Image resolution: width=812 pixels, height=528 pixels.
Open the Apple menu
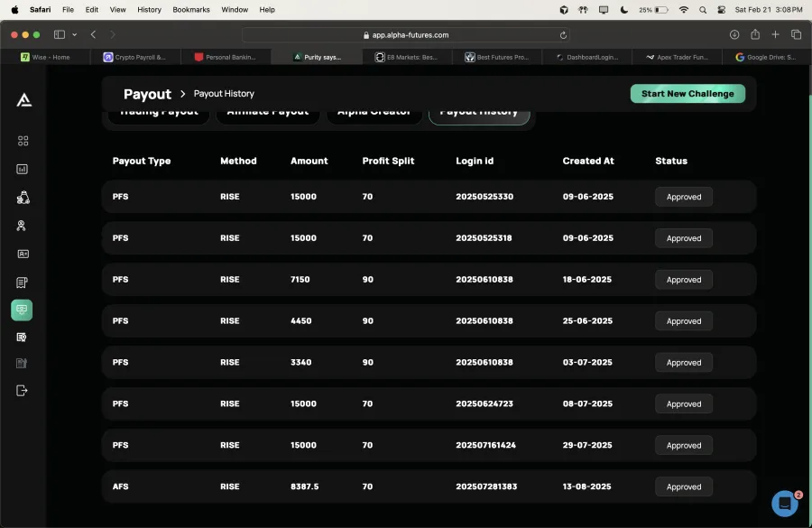point(15,9)
